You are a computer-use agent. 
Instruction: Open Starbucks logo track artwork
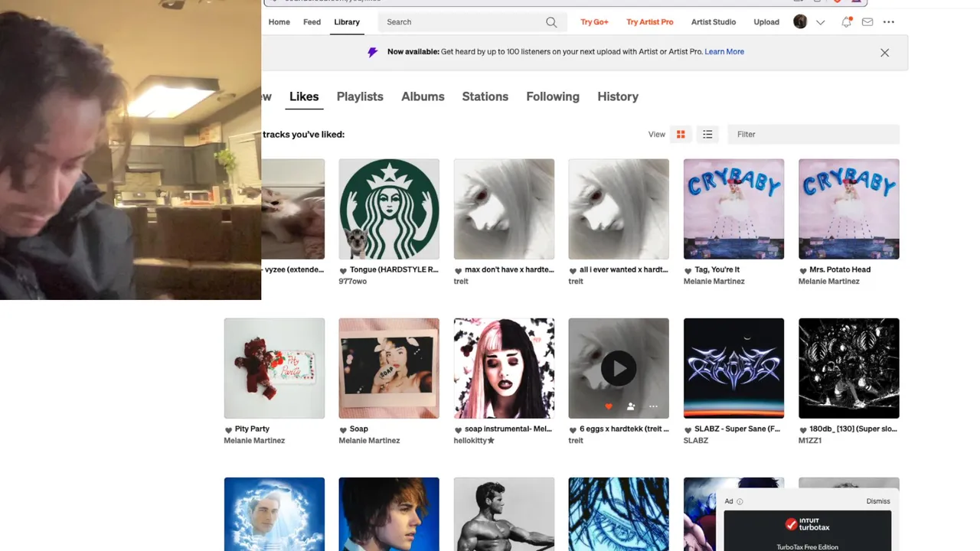coord(389,209)
